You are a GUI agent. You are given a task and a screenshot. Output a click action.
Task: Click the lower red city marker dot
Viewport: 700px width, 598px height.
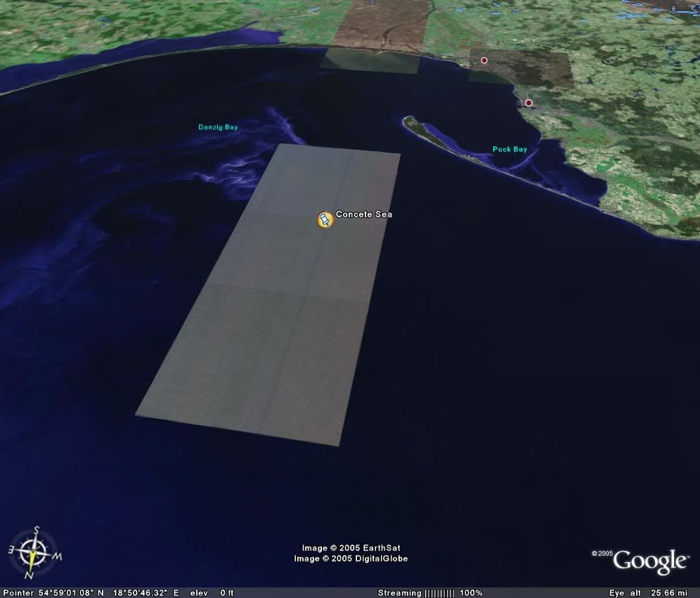coord(529,103)
